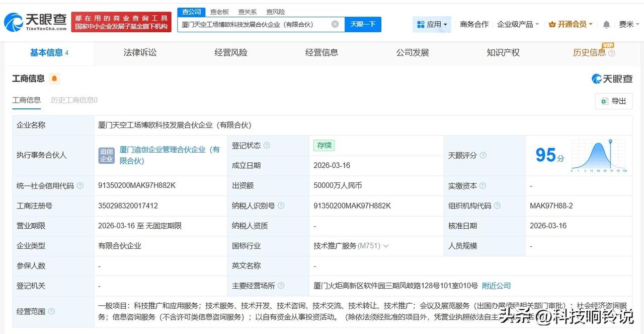Click the red 国家中小企业发展子基金 banner

tap(121, 22)
